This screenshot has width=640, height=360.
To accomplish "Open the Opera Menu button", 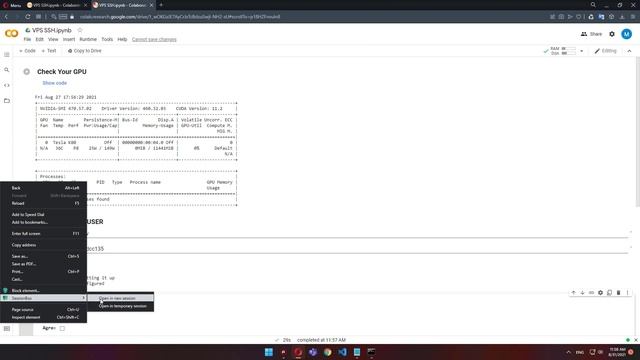I will [x=12, y=5].
